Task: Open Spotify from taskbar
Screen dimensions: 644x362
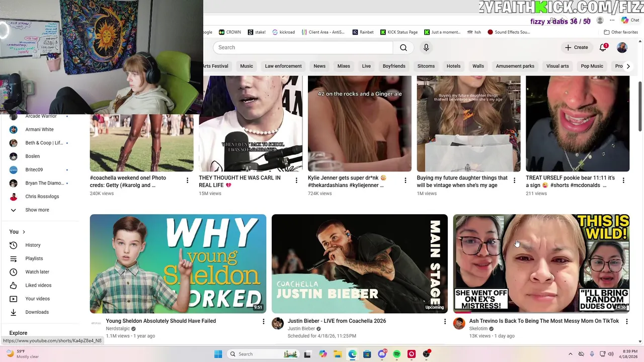Action: pos(396,354)
